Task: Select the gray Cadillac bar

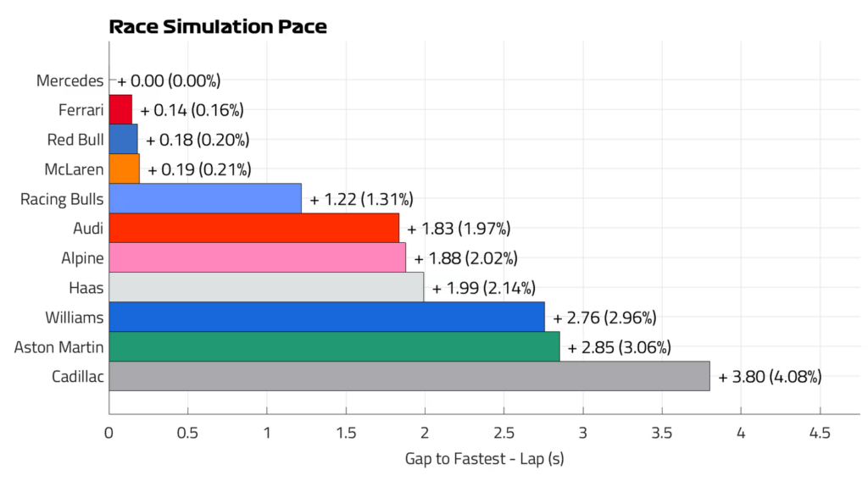Action: click(x=409, y=376)
